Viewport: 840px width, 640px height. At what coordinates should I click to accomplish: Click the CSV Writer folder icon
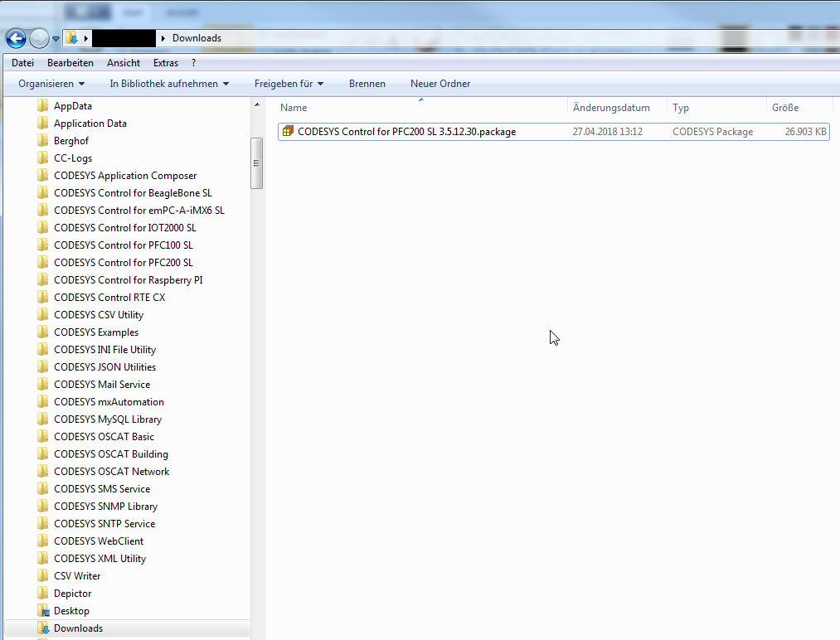[43, 576]
